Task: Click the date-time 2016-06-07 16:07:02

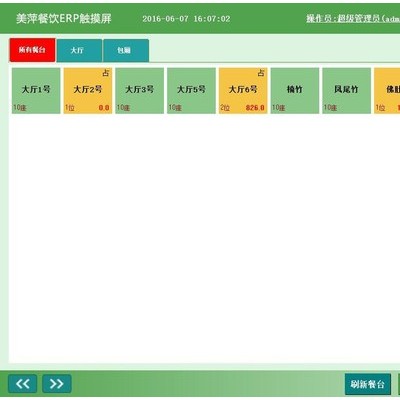Action: point(186,19)
